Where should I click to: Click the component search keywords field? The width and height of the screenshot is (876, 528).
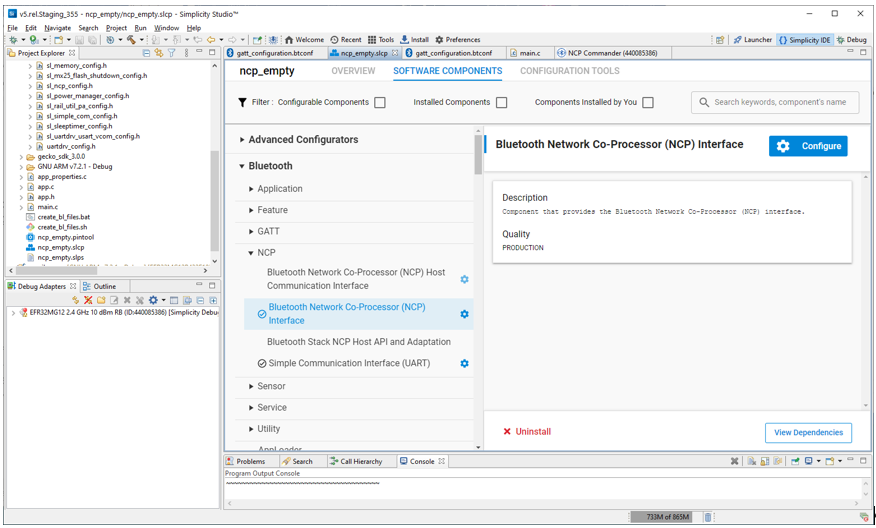[x=775, y=102]
